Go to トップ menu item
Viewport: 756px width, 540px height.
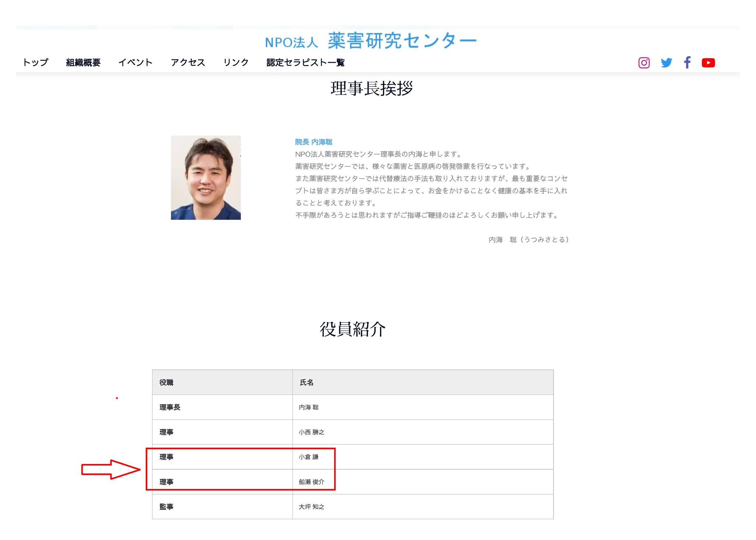35,62
